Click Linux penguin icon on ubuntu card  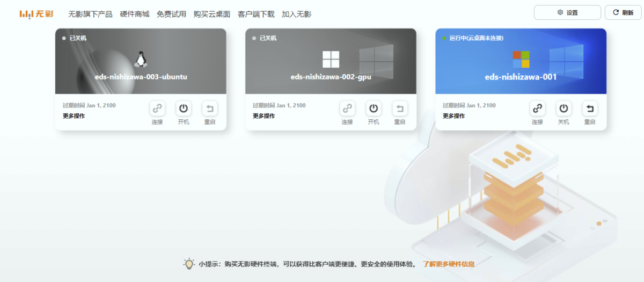click(x=141, y=59)
